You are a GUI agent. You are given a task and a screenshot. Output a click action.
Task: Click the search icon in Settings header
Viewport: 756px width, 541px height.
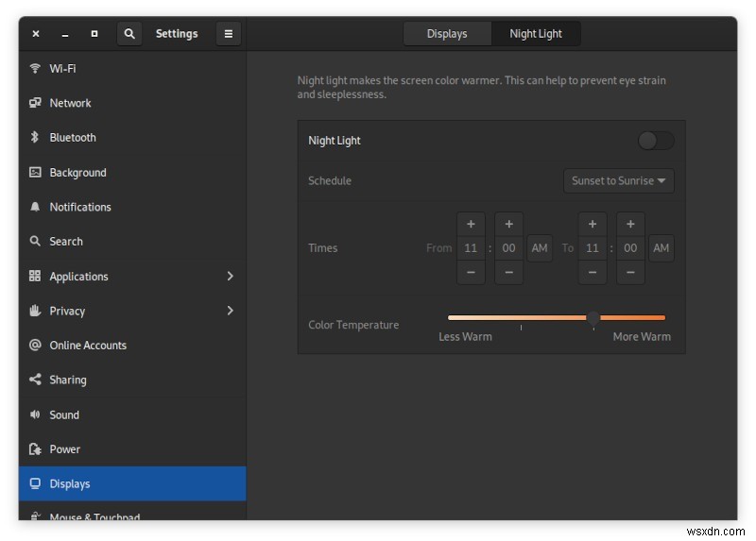point(129,34)
